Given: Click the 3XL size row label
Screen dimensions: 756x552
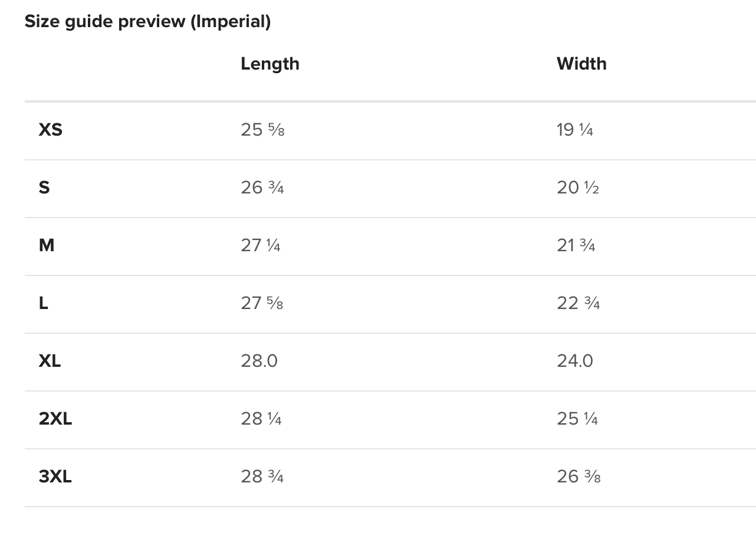Looking at the screenshot, I should click(x=55, y=477).
